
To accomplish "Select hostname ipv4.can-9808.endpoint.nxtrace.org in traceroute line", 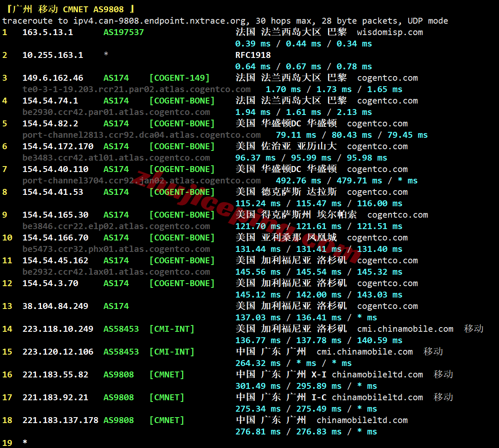I will click(159, 21).
